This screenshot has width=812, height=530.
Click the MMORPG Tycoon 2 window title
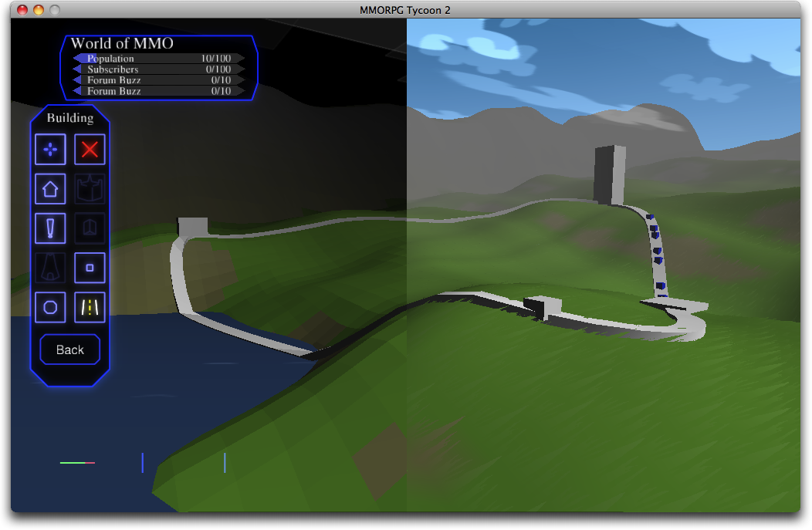point(405,10)
